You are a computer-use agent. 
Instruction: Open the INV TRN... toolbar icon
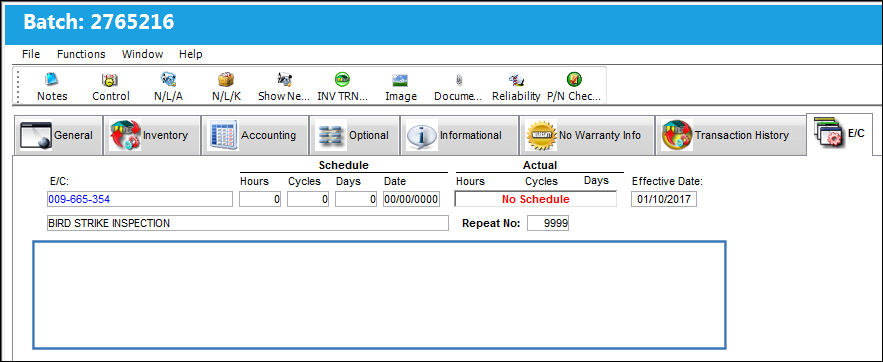(x=342, y=86)
